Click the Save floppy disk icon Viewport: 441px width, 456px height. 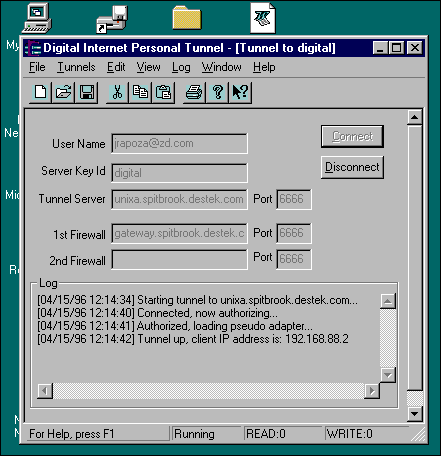[x=87, y=92]
